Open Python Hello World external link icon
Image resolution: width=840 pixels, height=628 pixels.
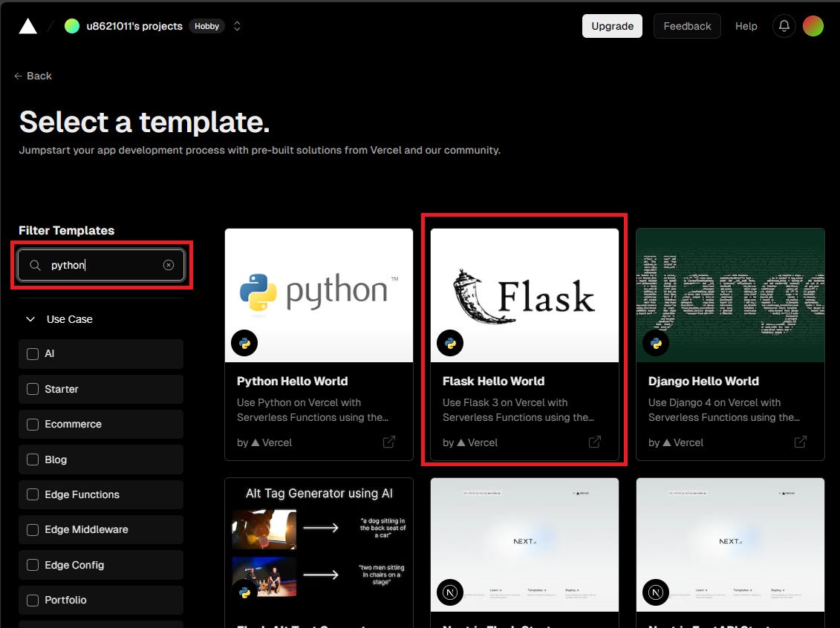coord(389,442)
